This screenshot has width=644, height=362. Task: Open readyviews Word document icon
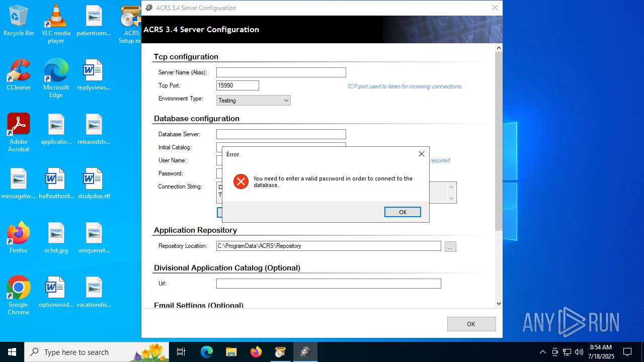click(x=94, y=75)
